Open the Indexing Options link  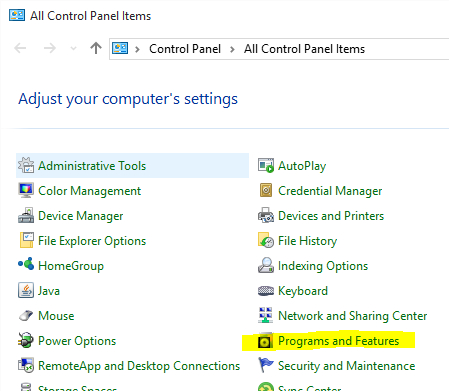323,266
